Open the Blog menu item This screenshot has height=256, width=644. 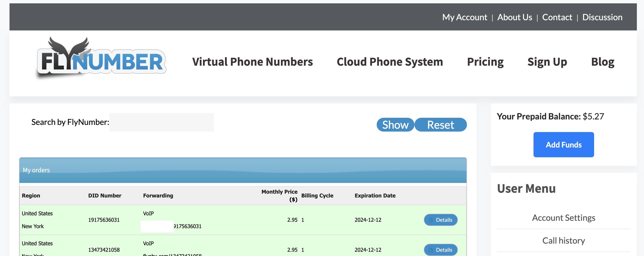tap(602, 62)
